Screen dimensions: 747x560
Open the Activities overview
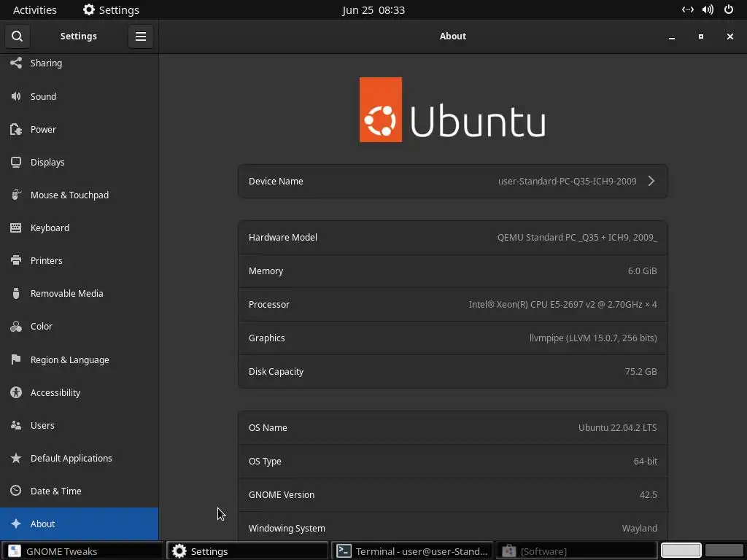(x=35, y=9)
